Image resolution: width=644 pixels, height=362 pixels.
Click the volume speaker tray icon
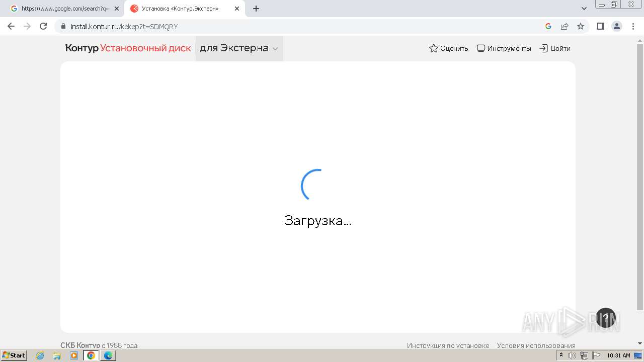(572, 355)
